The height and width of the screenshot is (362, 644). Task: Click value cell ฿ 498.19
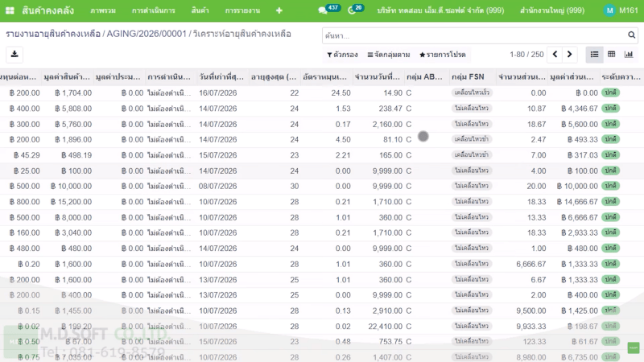(76, 155)
